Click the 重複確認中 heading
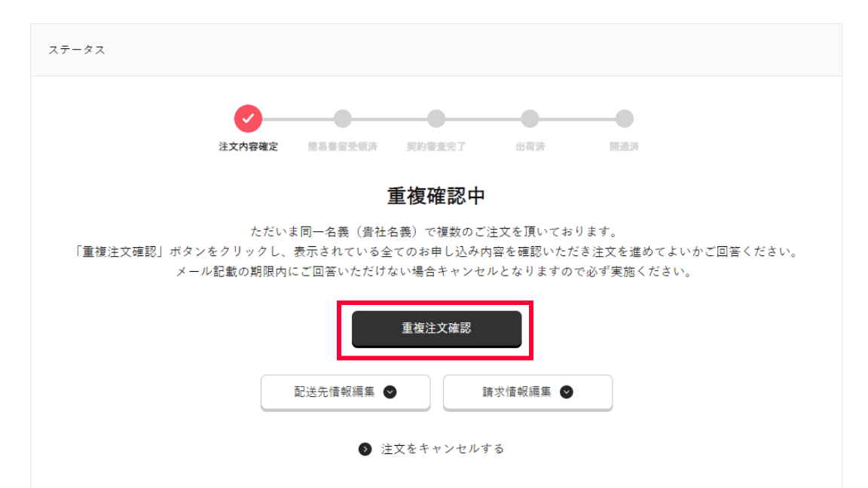The width and height of the screenshot is (868, 488). pos(436,196)
